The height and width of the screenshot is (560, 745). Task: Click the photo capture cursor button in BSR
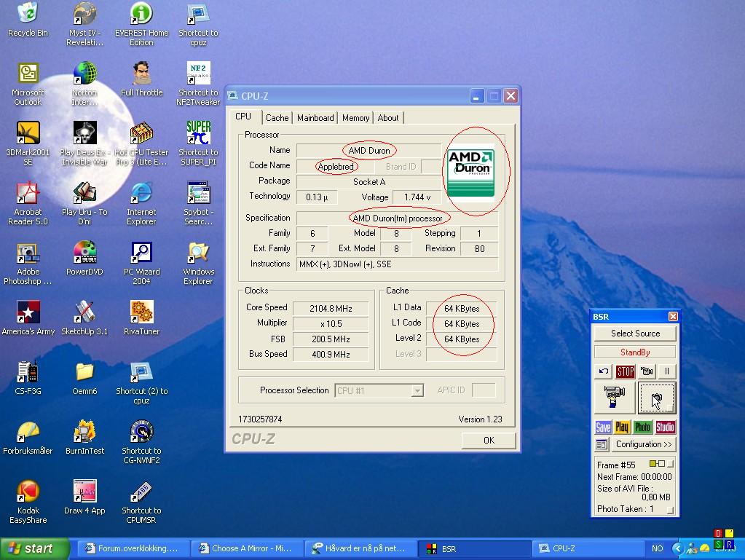[657, 398]
